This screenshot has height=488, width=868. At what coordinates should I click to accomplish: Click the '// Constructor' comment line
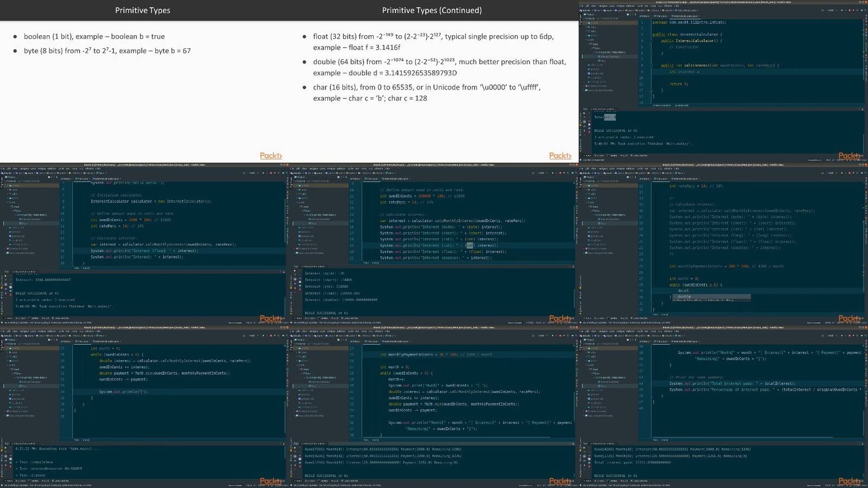click(684, 47)
